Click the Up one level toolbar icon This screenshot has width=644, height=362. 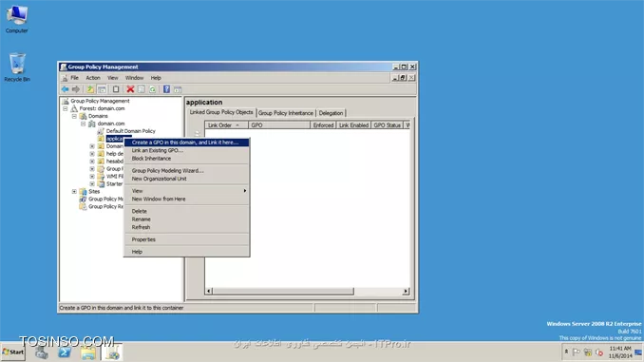pos(90,89)
